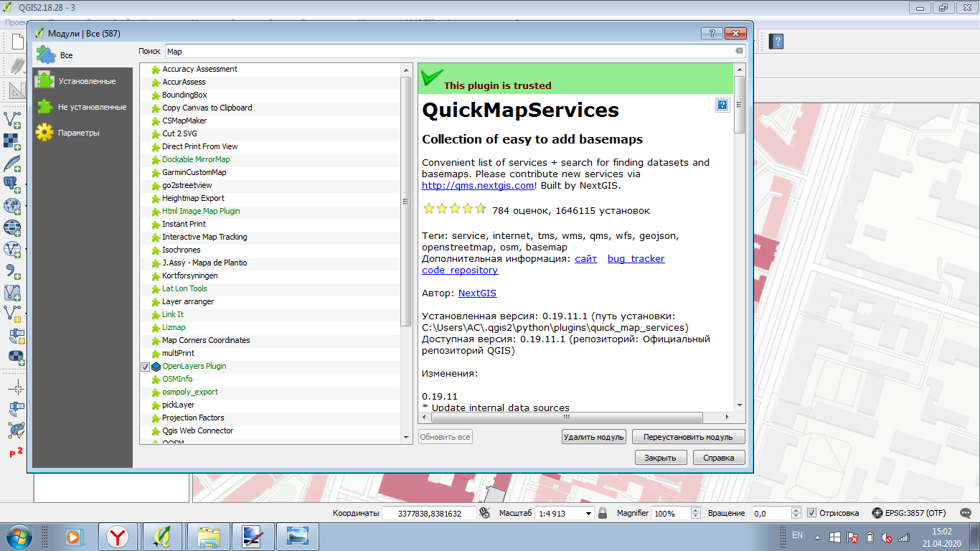Click the EN language indicator
The image size is (980, 551).
[x=797, y=535]
